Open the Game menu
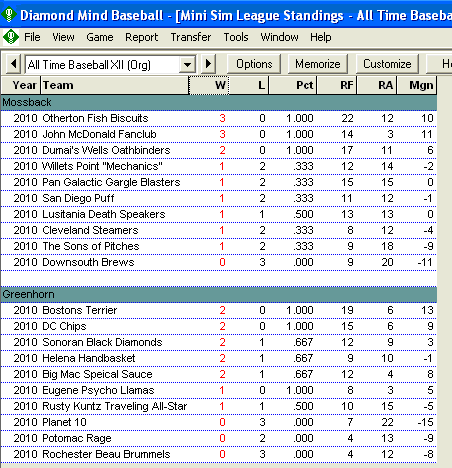The image size is (452, 468). click(x=100, y=37)
